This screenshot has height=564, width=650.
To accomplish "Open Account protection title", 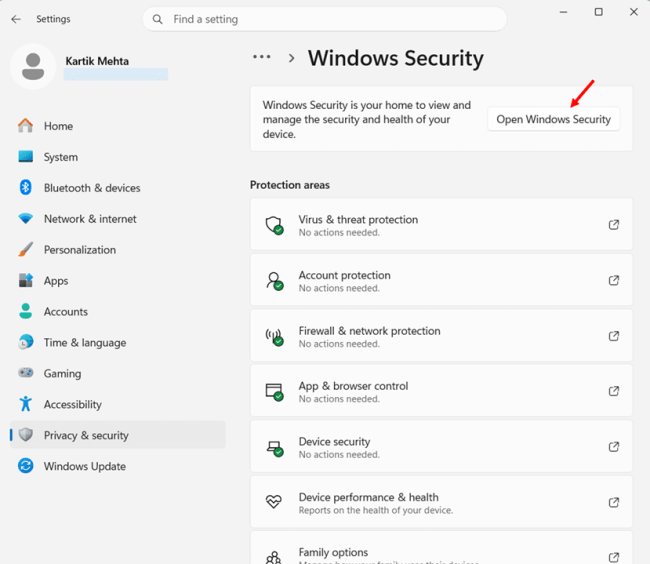I will click(x=344, y=275).
